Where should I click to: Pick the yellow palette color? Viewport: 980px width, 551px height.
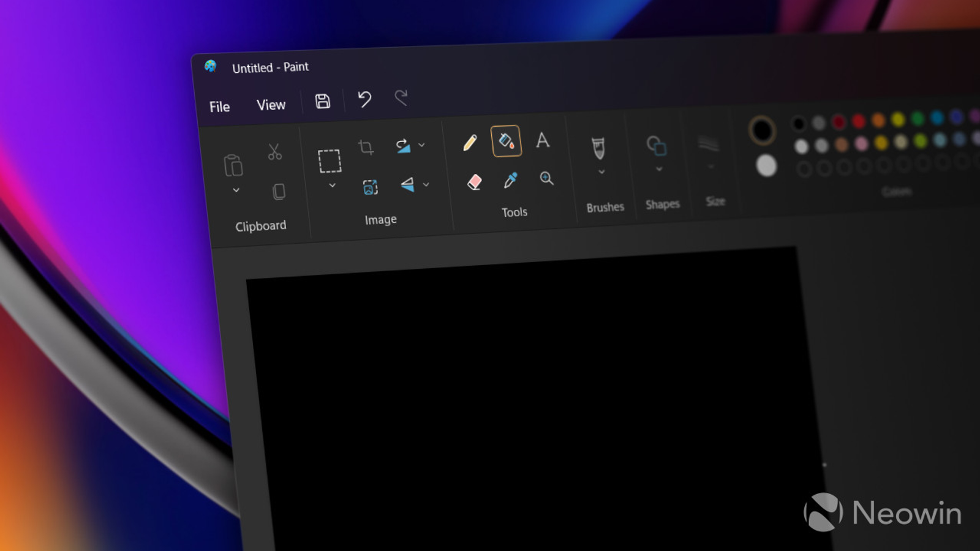(898, 119)
